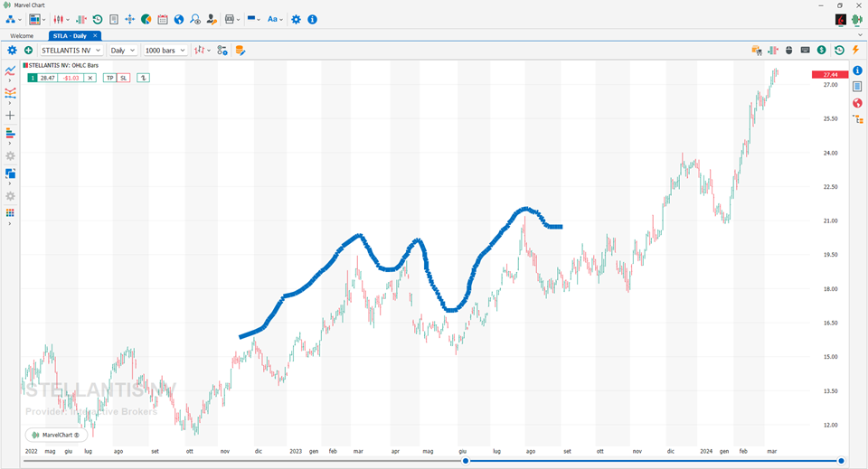Expand the arrow next to network nodes icon
Screen dimensions: 868x469
click(x=20, y=20)
